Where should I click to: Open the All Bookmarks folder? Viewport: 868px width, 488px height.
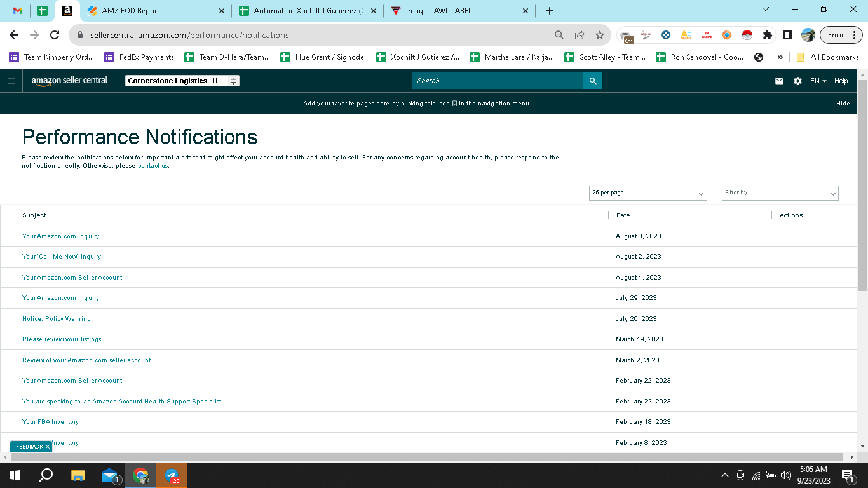(827, 57)
